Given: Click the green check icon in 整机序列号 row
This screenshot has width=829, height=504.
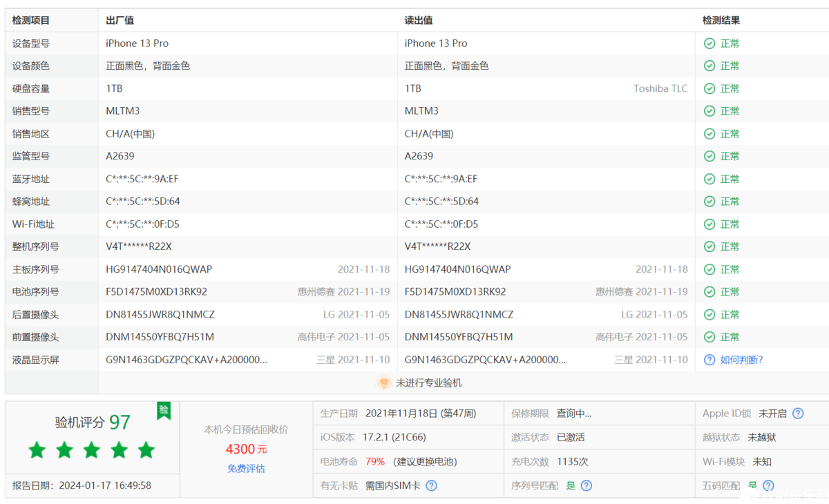Looking at the screenshot, I should point(709,246).
